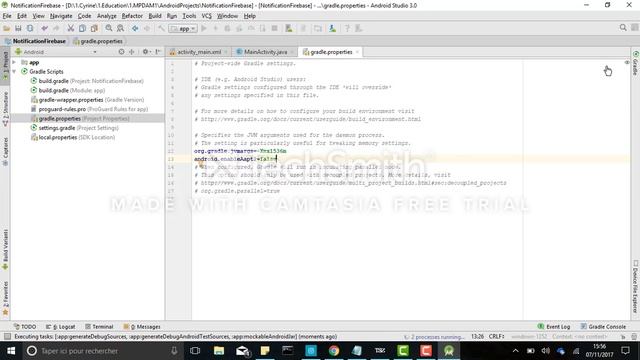Select proguard-rules.pro file
The width and height of the screenshot is (640, 360).
(x=89, y=109)
